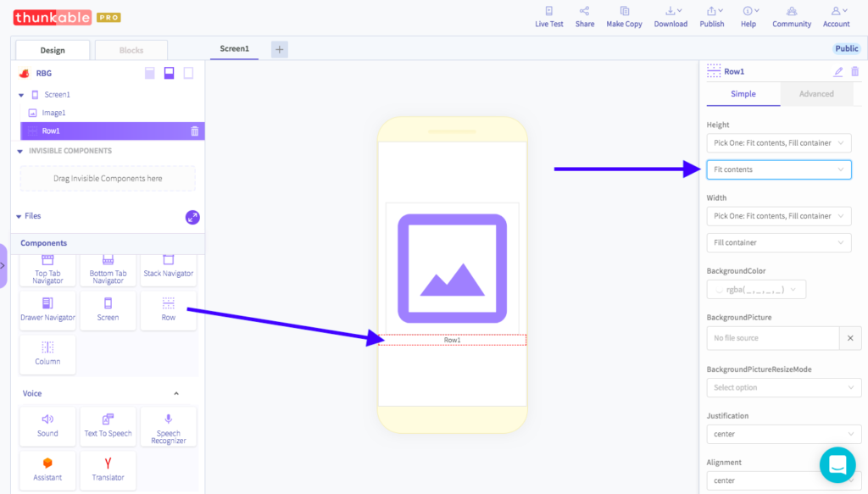This screenshot has height=494, width=868.
Task: Choose the top-filled phone layout icon
Action: pos(149,73)
